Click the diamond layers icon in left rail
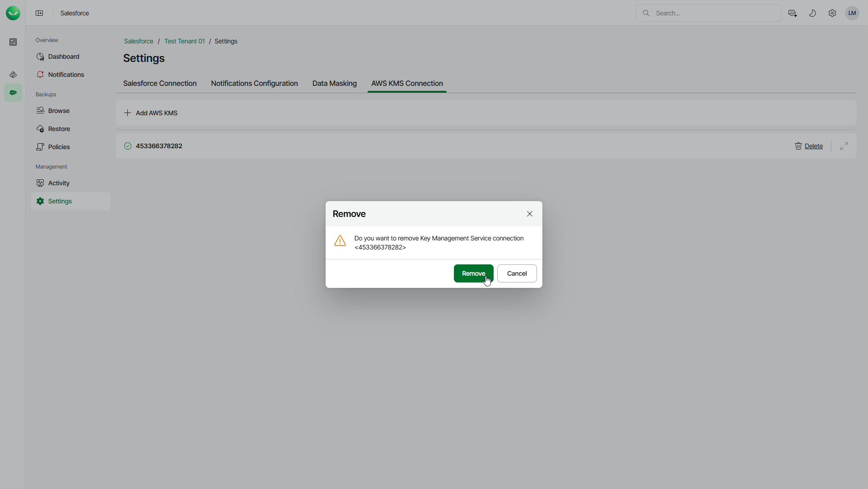Image resolution: width=868 pixels, height=489 pixels. click(x=13, y=75)
